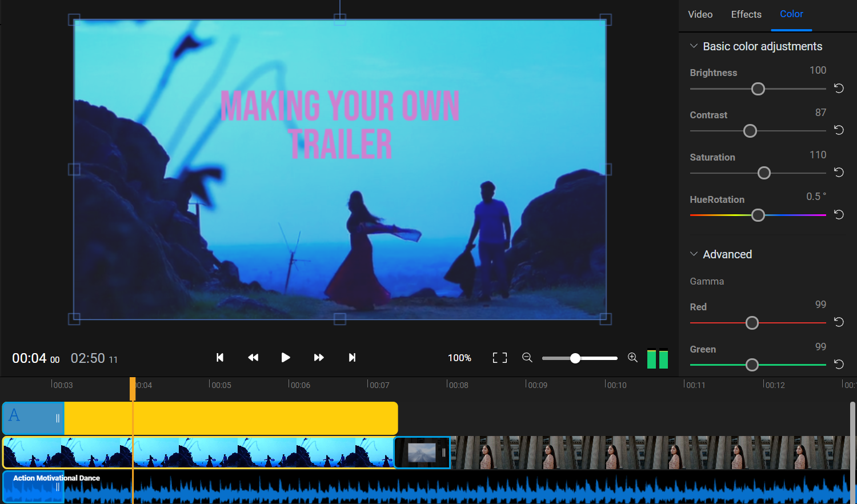The height and width of the screenshot is (504, 857).
Task: Click the Saturation slider handle
Action: pos(764,173)
